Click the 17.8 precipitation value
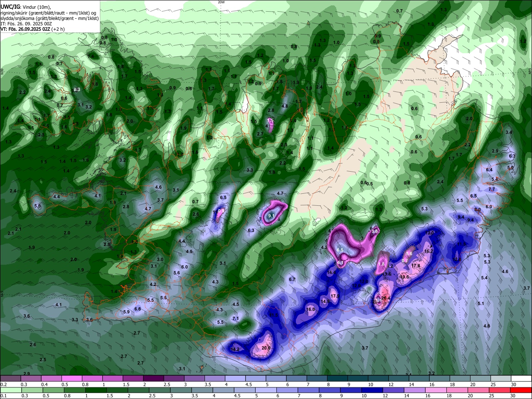The width and height of the screenshot is (532, 399). (x=416, y=266)
